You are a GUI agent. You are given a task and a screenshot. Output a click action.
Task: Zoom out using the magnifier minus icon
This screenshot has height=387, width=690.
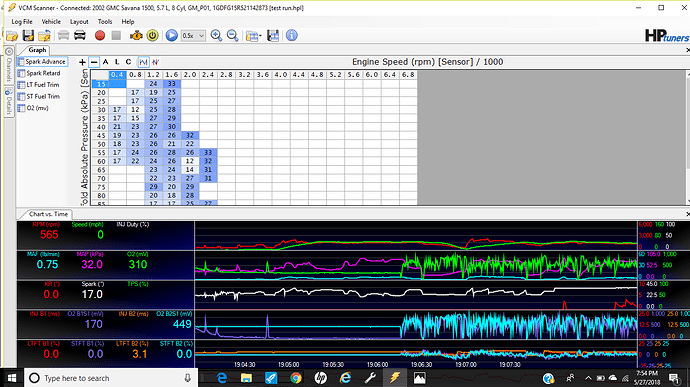[x=232, y=36]
